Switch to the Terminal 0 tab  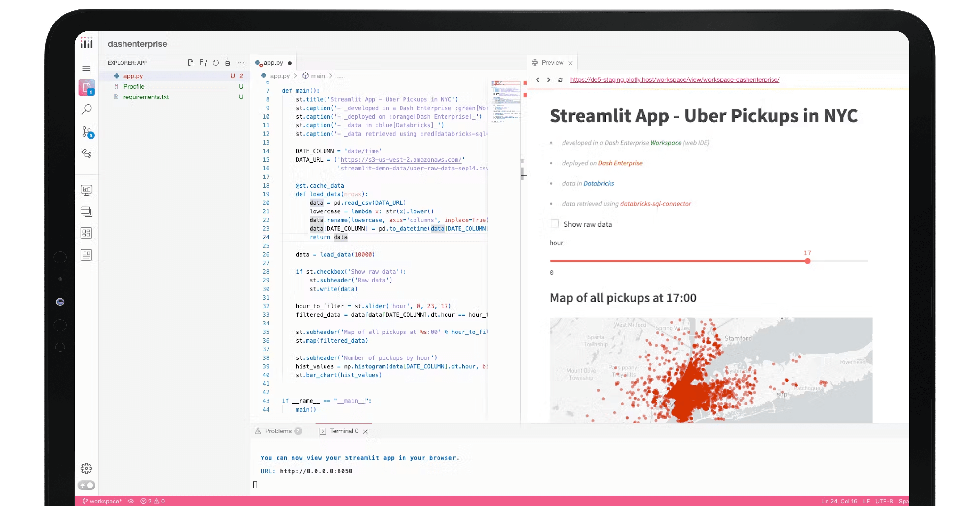point(344,431)
